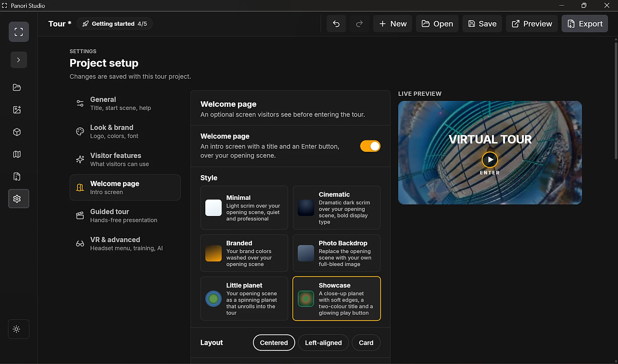The height and width of the screenshot is (364, 618).
Task: Choose the Little planet style card
Action: click(x=244, y=299)
